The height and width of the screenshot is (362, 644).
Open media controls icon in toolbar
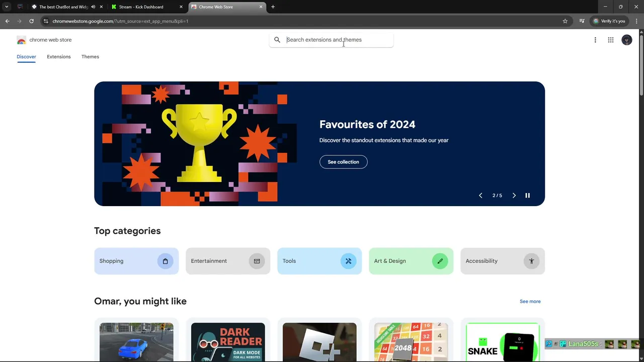click(x=582, y=21)
